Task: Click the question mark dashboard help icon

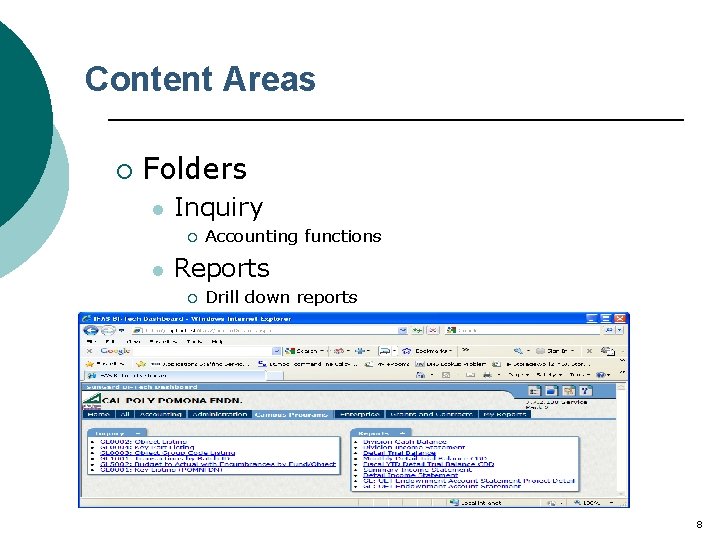Action: (x=586, y=391)
